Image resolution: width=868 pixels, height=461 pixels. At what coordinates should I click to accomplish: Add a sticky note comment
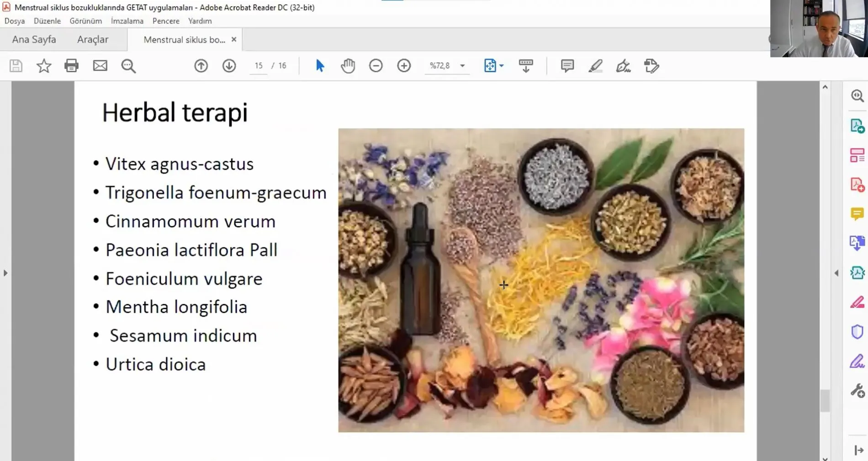pyautogui.click(x=567, y=66)
